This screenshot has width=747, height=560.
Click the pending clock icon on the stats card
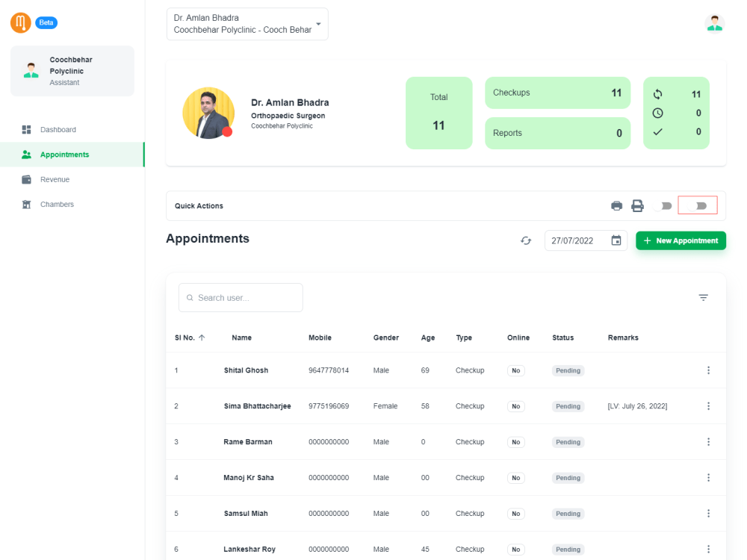point(658,113)
